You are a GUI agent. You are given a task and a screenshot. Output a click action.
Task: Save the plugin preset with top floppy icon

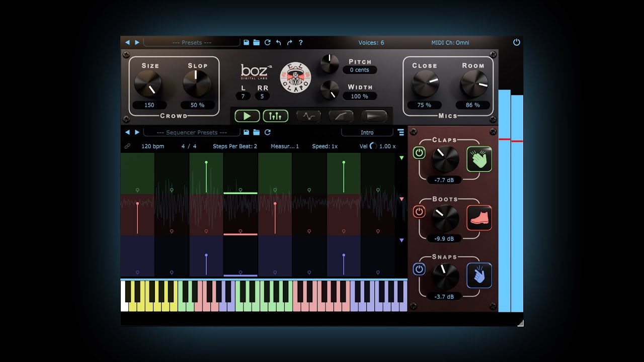point(246,43)
